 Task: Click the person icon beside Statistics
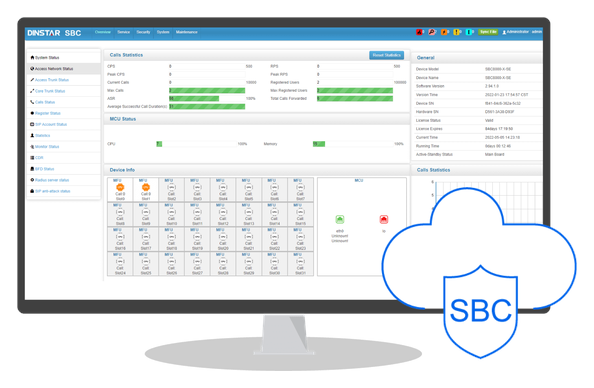pyautogui.click(x=32, y=135)
